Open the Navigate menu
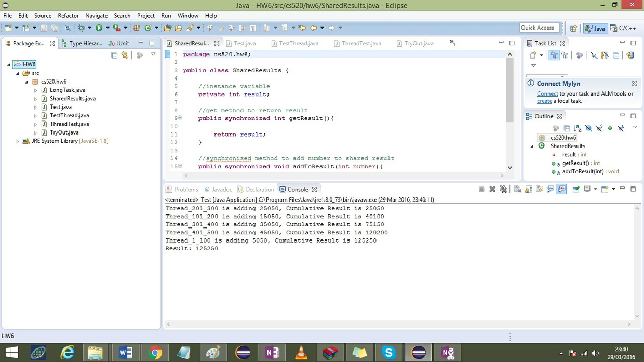This screenshot has height=362, width=644. pos(96,16)
